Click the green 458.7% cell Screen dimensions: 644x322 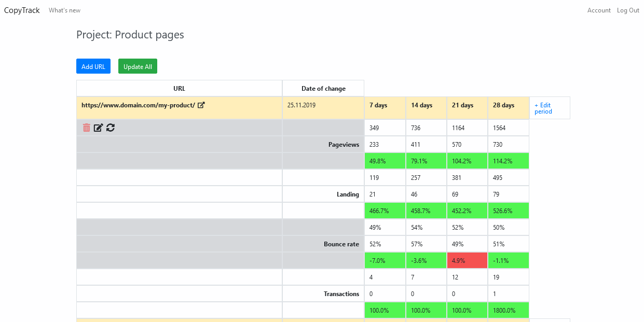coord(426,211)
